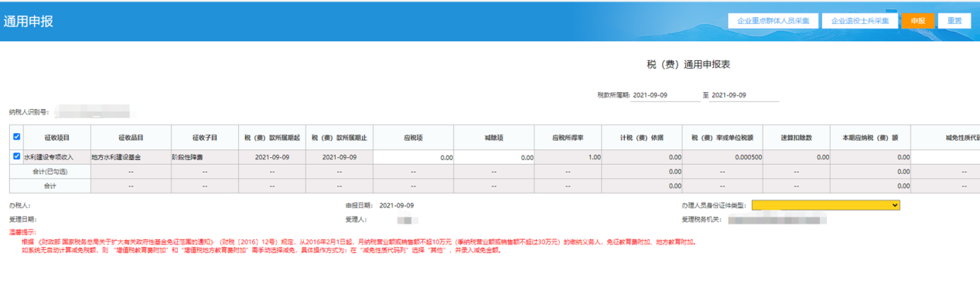Open 企业退役士兵采集 collection
This screenshot has height=308, width=980.
click(x=859, y=21)
